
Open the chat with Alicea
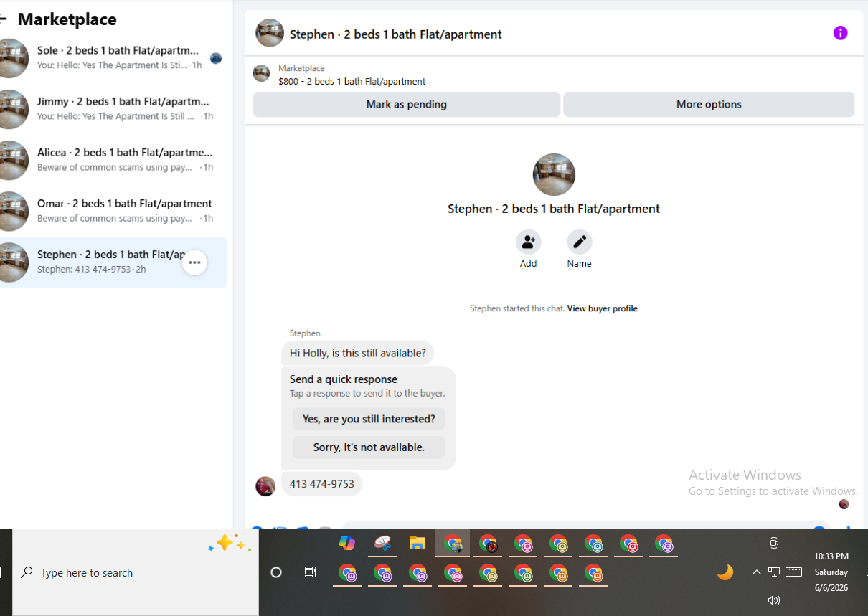[113, 160]
